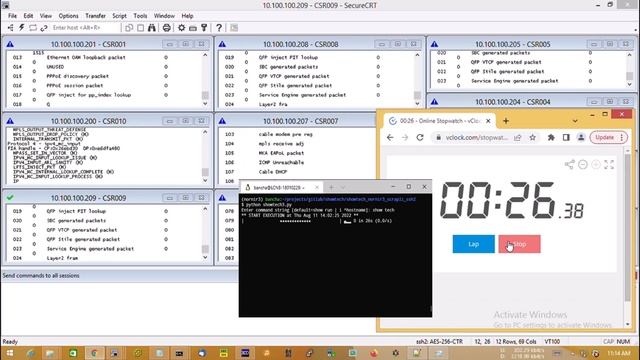The image size is (640, 360).
Task: Click the Paste icon in SecureCRT toolbar
Action: (140, 28)
